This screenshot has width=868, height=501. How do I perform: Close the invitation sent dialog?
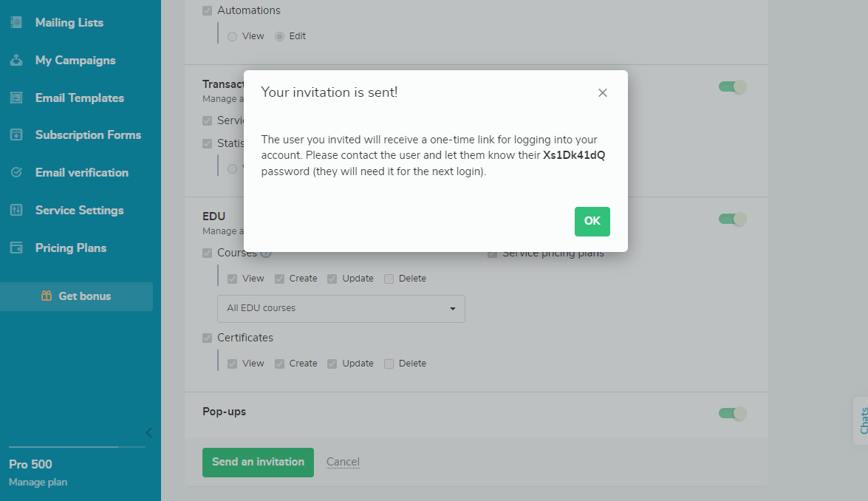point(603,93)
